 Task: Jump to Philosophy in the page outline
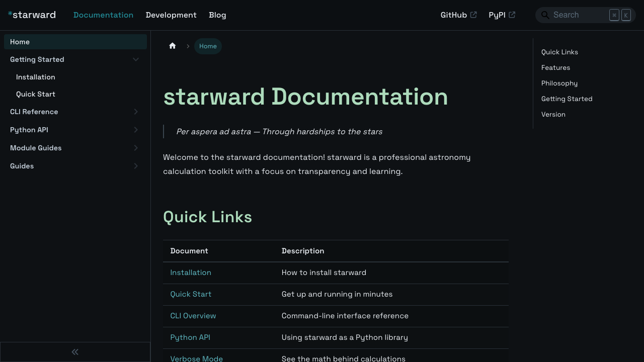[559, 83]
